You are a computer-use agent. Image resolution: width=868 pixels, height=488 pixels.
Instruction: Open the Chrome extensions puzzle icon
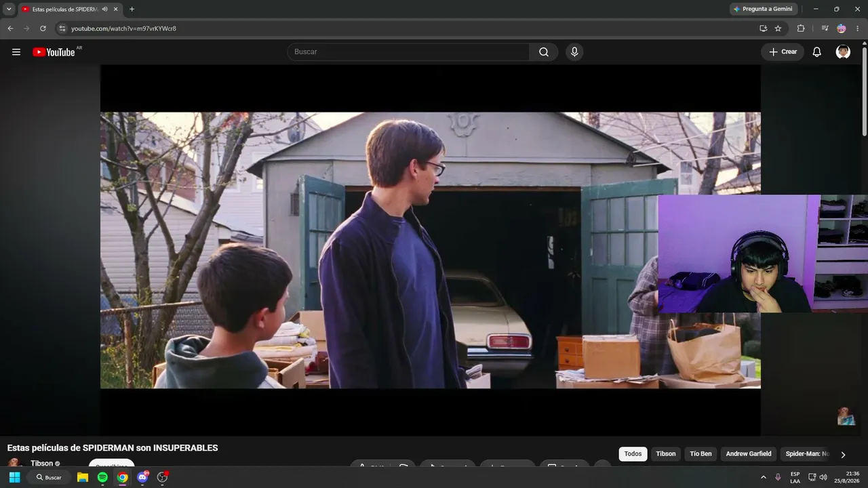[x=801, y=28]
